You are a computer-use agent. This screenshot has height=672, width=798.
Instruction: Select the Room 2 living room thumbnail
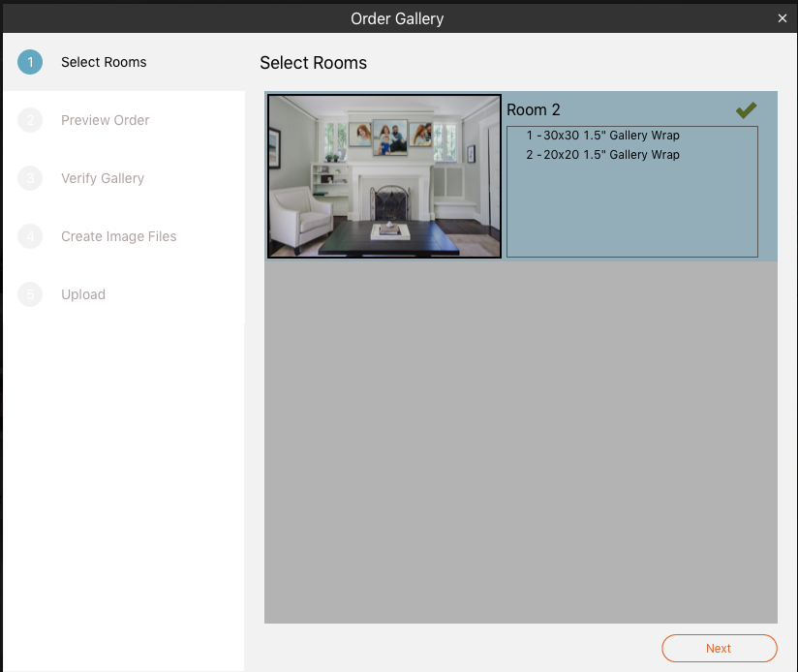[384, 176]
